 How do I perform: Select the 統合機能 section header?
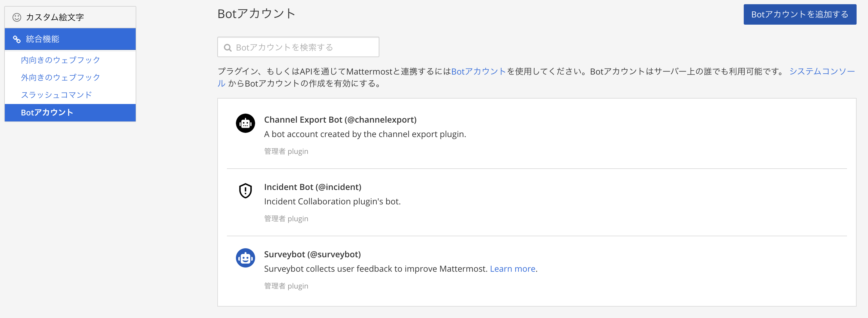point(70,39)
